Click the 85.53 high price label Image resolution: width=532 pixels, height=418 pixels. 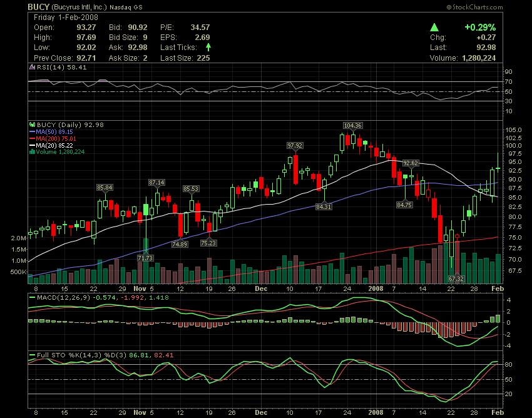[191, 188]
